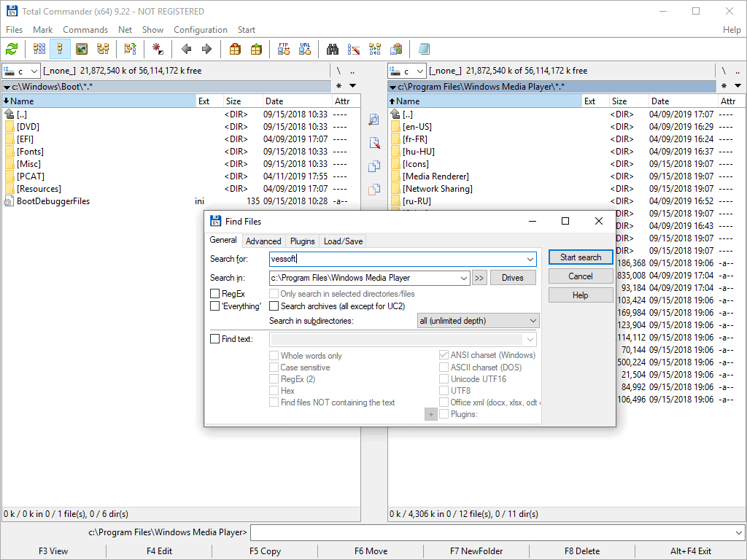Viewport: 747px width, 560px height.
Task: Click the F5 Copy button
Action: [x=265, y=551]
